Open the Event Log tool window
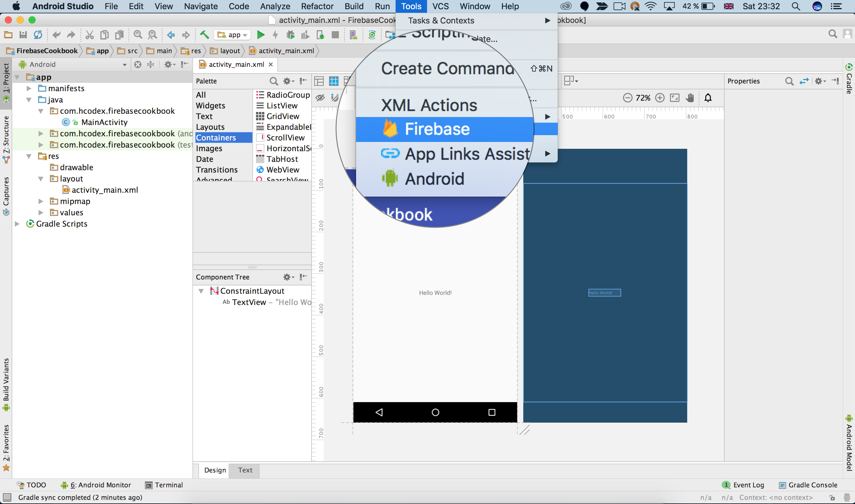 click(743, 485)
